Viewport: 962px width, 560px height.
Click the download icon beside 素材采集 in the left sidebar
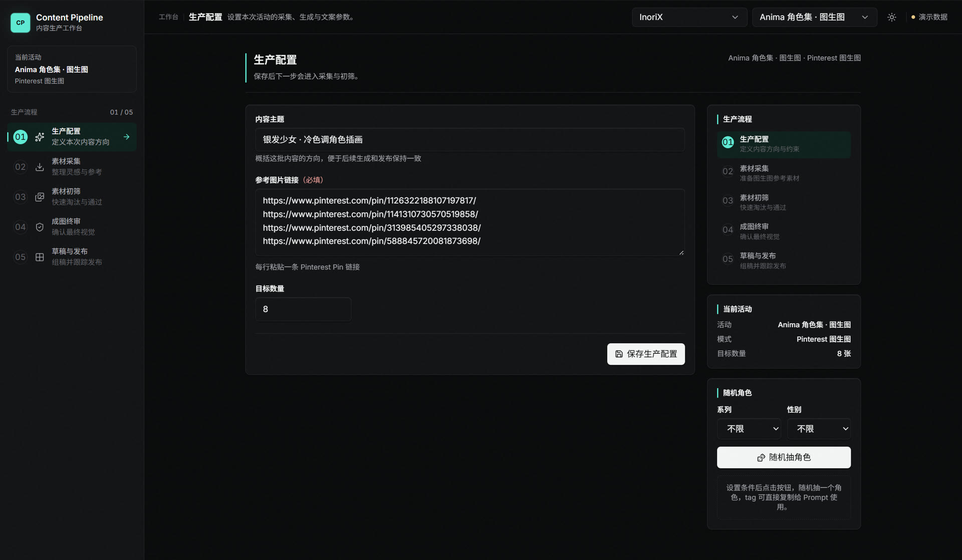[x=40, y=167]
